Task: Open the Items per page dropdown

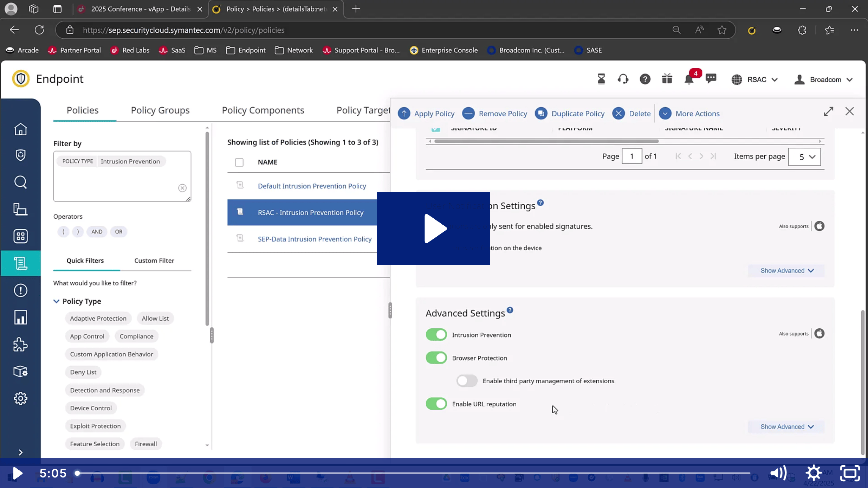Action: coord(804,157)
